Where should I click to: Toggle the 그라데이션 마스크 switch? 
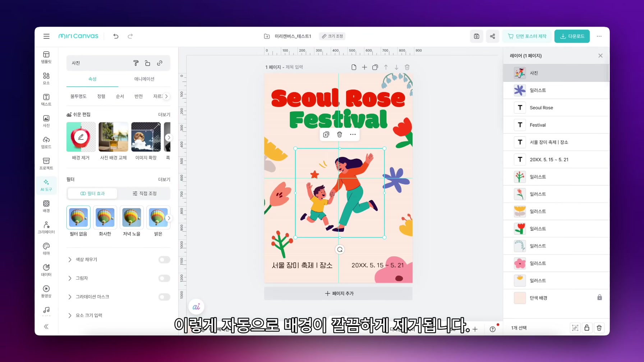(164, 297)
